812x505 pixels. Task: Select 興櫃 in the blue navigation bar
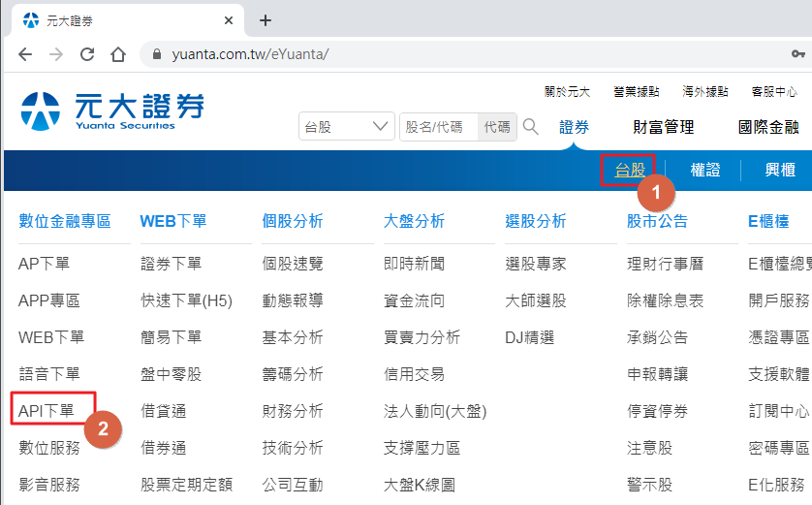780,170
